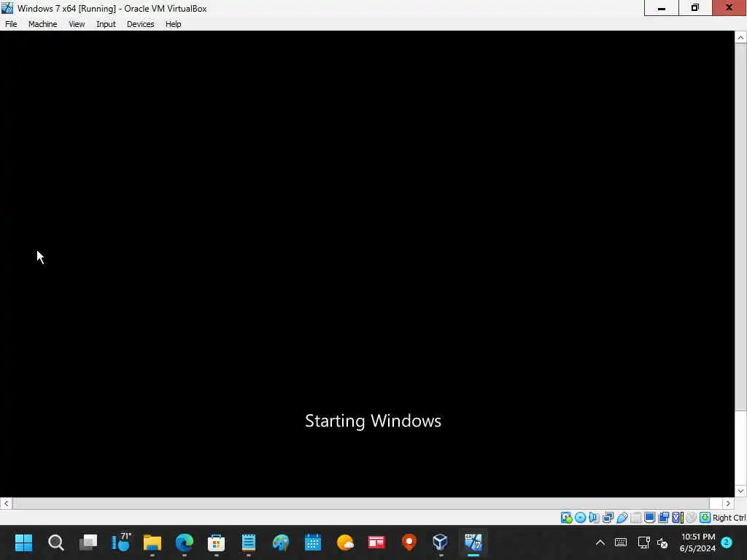The width and height of the screenshot is (747, 560).
Task: Open the Maps app on the taskbar
Action: (x=409, y=542)
